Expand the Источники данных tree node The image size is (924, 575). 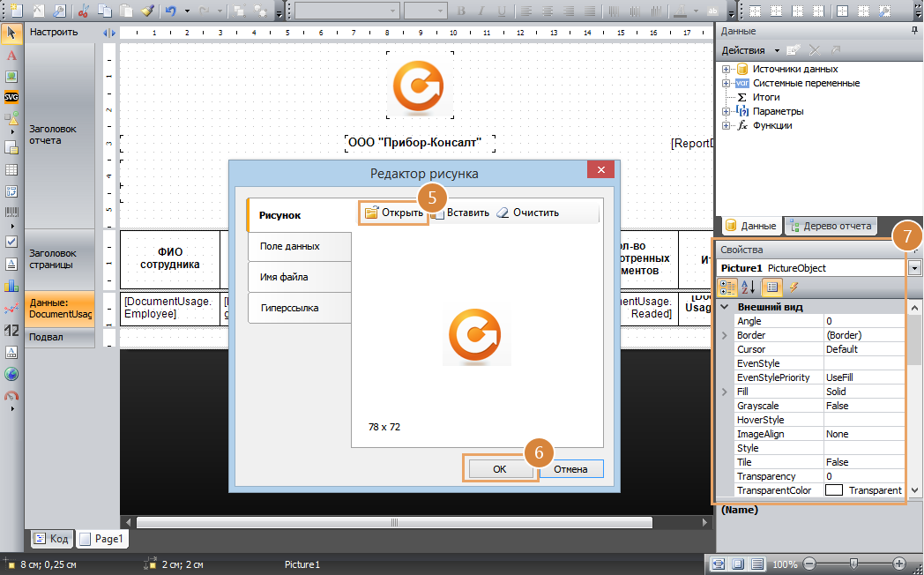click(x=727, y=69)
